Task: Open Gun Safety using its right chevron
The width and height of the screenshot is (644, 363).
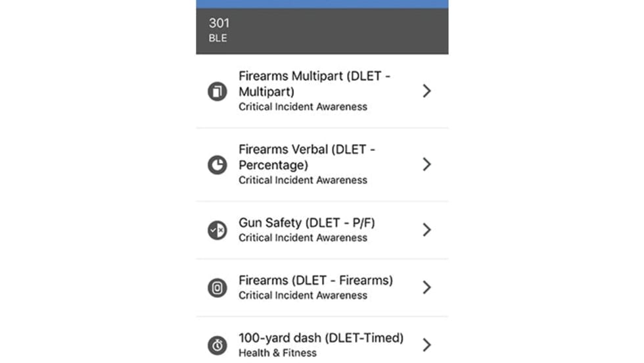Action: point(426,230)
